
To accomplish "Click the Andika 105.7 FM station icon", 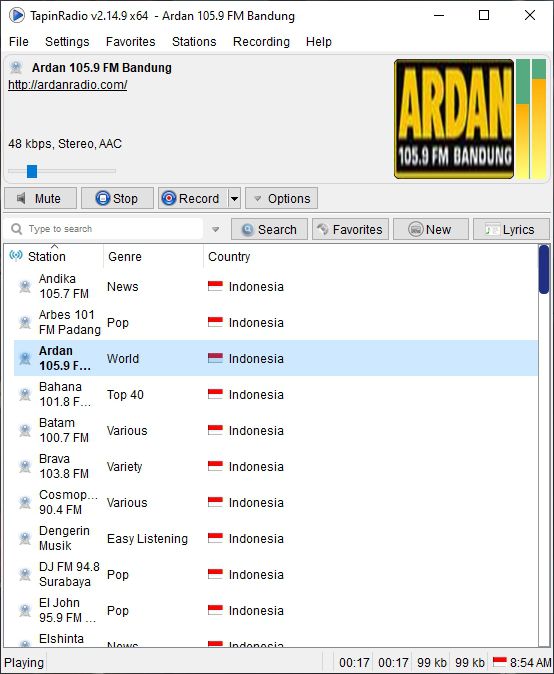I will click(x=25, y=286).
